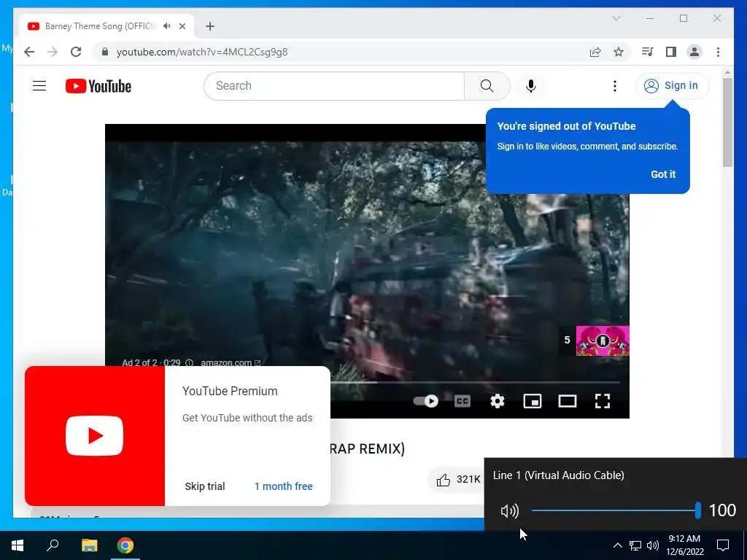Adjust the system volume slider
747x560 pixels.
pos(616,510)
